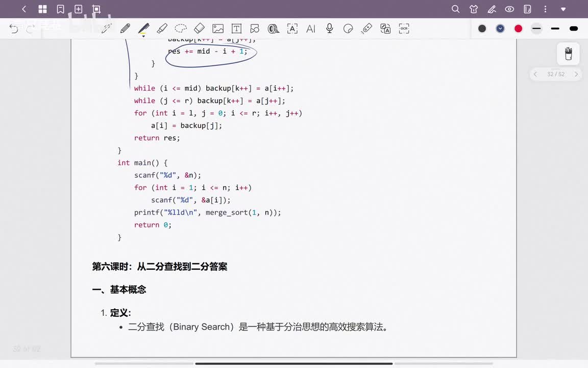Select the eraser tool

[x=199, y=29]
